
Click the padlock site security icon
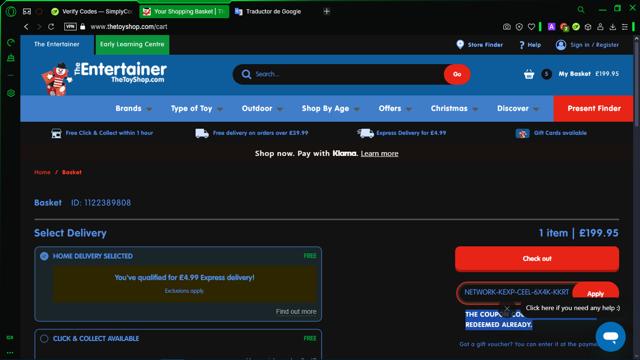83,27
